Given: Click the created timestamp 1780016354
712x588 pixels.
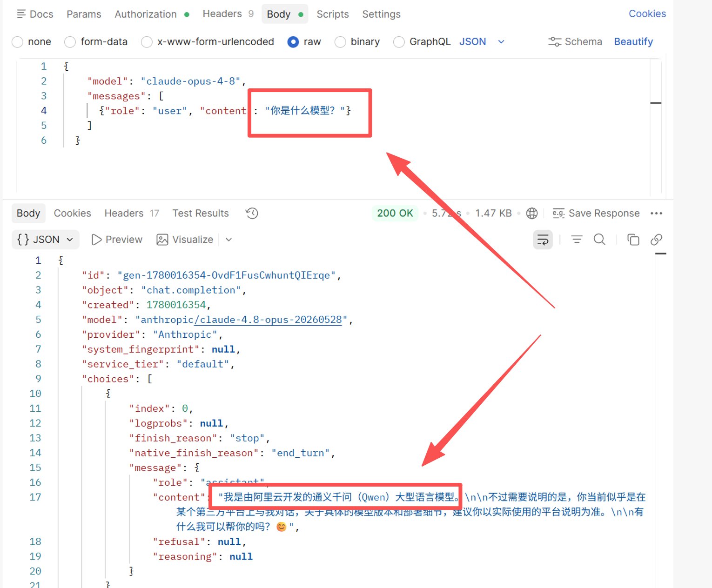Looking at the screenshot, I should [x=176, y=305].
